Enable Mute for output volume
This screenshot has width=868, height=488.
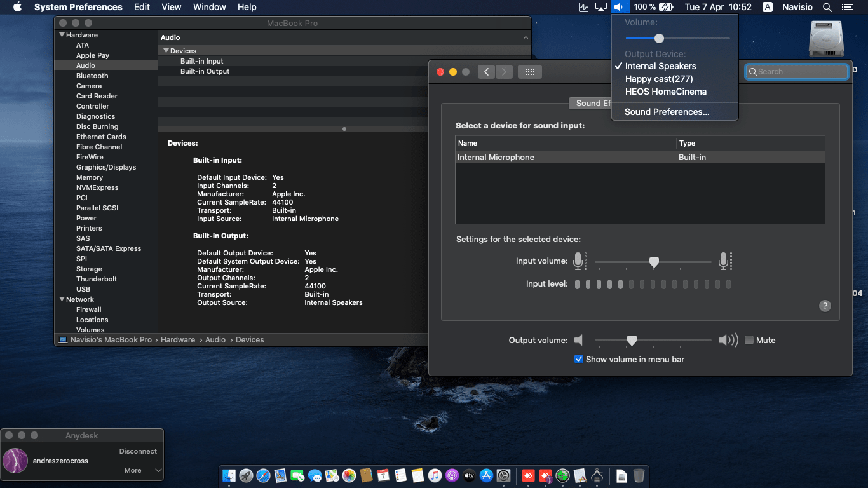749,340
